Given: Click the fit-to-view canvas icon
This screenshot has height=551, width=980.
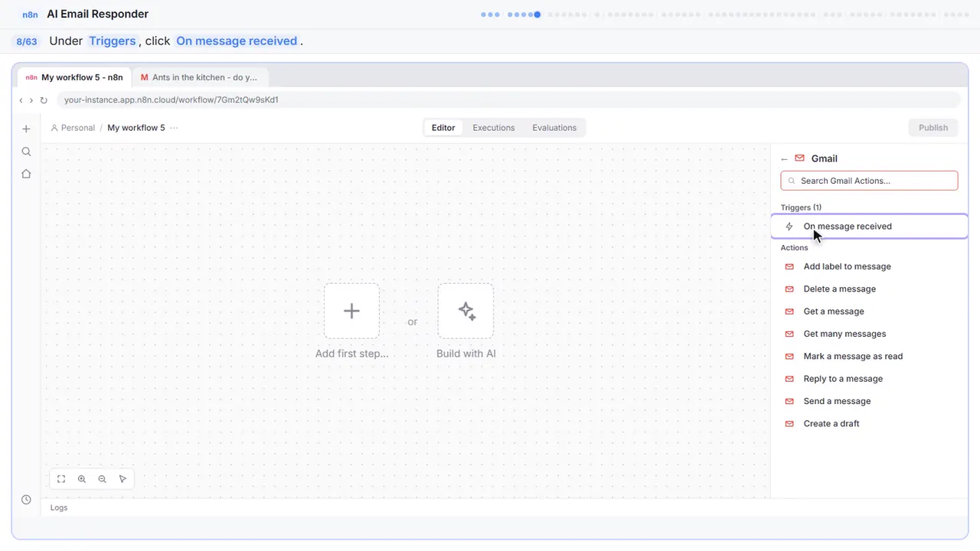Looking at the screenshot, I should pos(61,479).
